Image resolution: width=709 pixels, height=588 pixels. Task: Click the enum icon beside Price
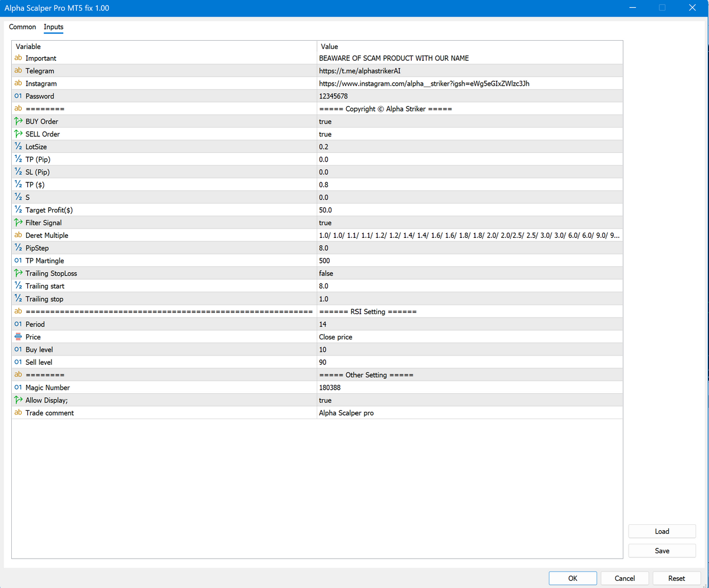[x=18, y=337]
